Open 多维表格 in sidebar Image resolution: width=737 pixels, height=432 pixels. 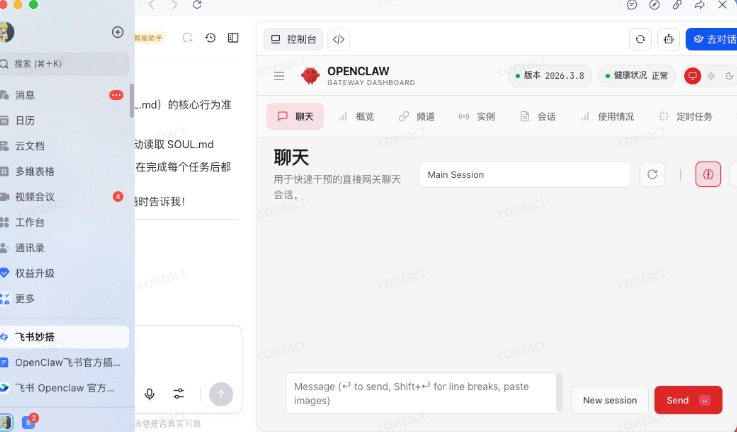coord(64,171)
